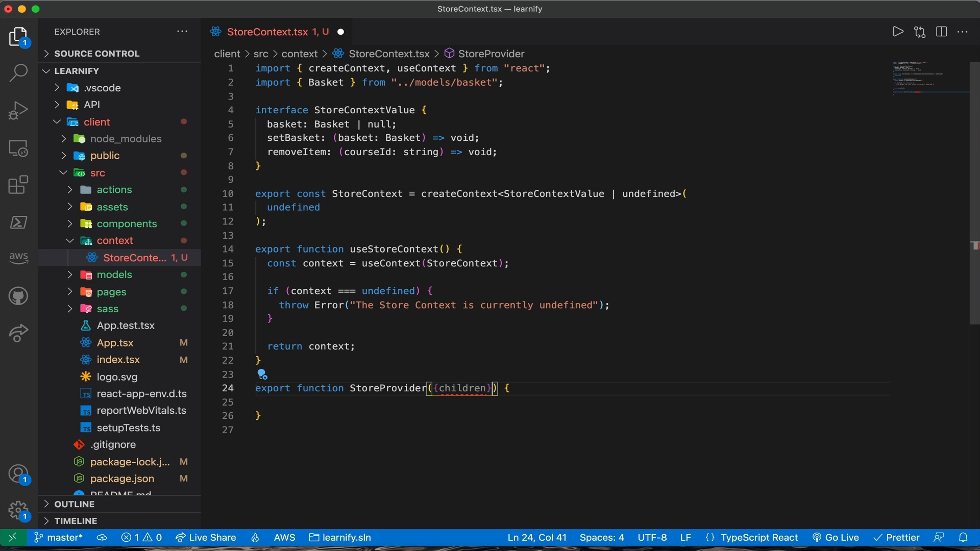Click the Prettier status bar icon

click(896, 537)
